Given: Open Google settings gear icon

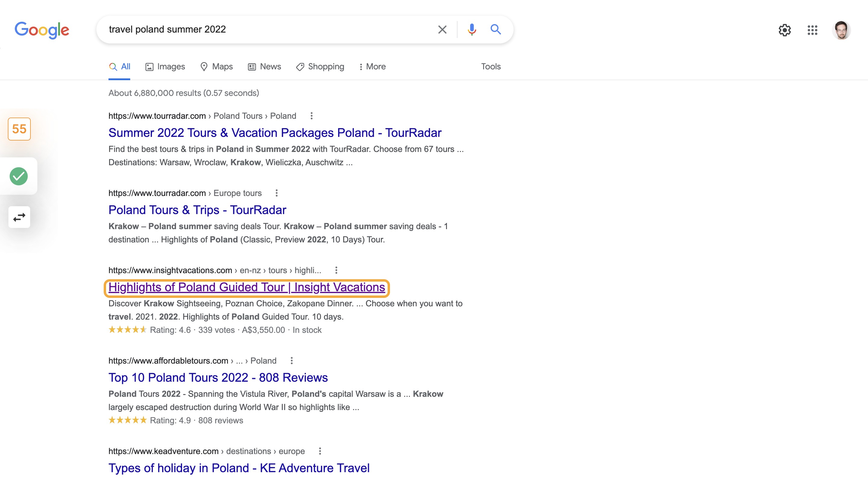Looking at the screenshot, I should [785, 30].
